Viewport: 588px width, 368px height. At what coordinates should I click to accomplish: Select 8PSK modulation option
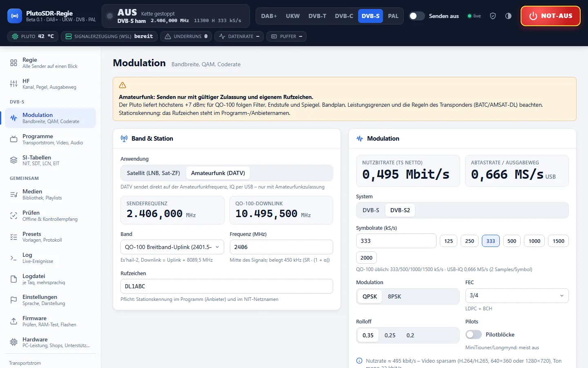click(x=394, y=296)
